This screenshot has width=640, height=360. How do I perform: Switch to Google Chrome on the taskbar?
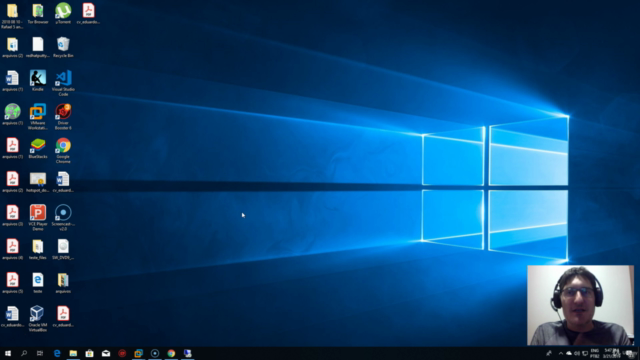171,353
